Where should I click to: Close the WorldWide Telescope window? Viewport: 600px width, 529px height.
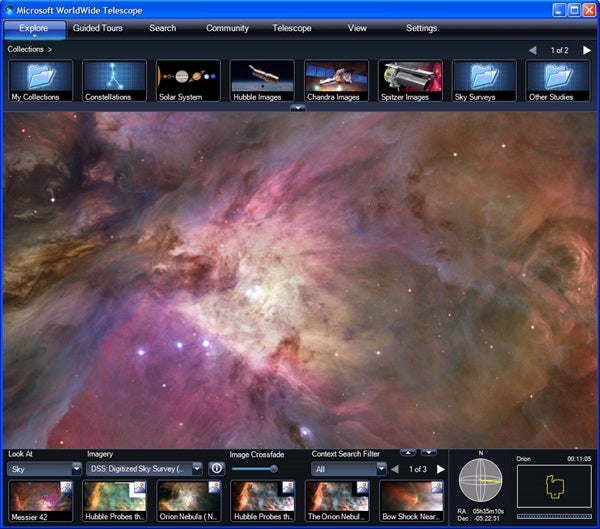pos(589,10)
